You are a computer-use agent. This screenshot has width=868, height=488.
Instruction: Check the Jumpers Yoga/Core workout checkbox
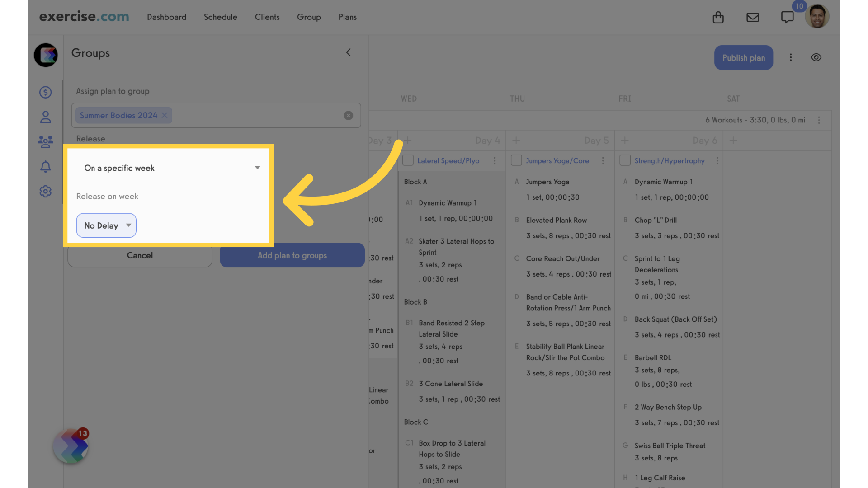pos(516,160)
